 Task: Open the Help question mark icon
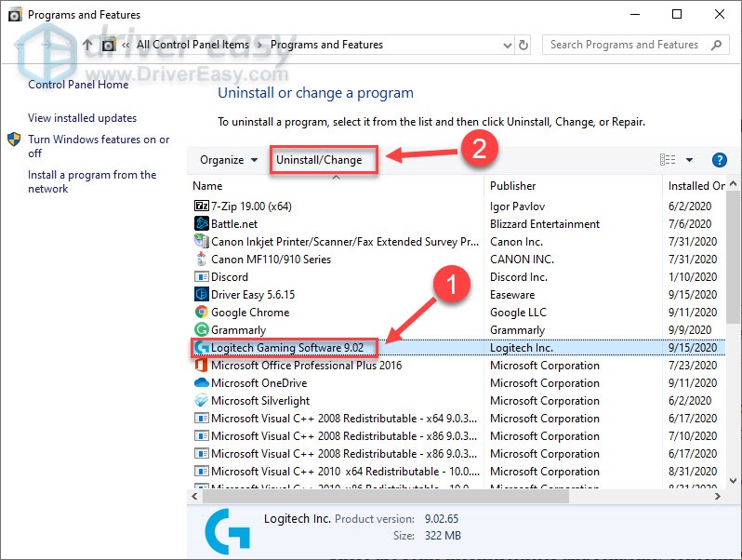click(x=720, y=160)
